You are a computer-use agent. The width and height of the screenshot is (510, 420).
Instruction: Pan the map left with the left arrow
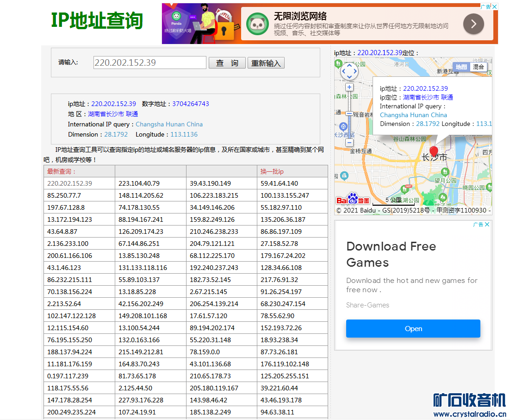tap(343, 71)
